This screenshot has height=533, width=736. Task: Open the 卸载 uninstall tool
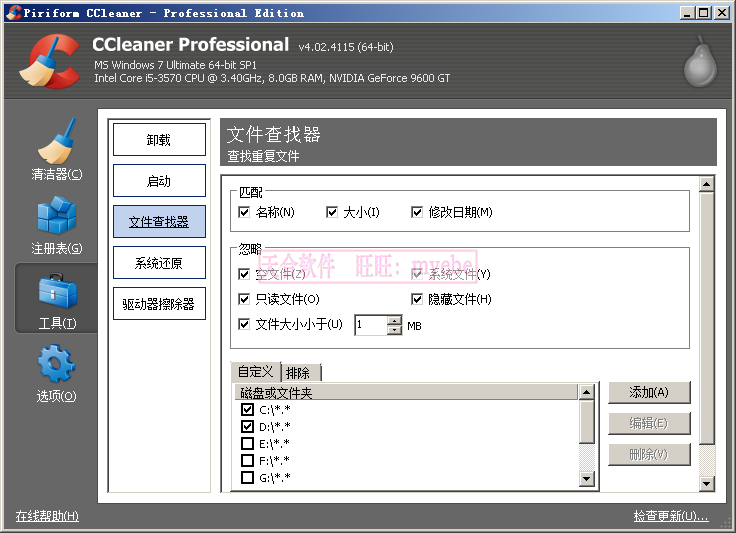tap(159, 139)
